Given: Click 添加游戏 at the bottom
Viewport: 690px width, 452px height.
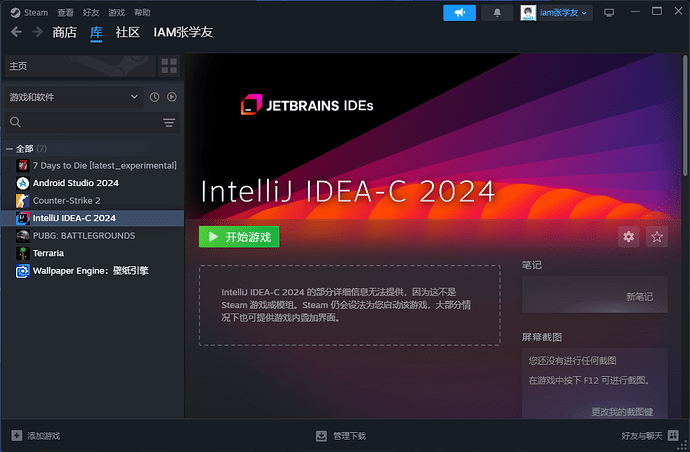Looking at the screenshot, I should 44,436.
